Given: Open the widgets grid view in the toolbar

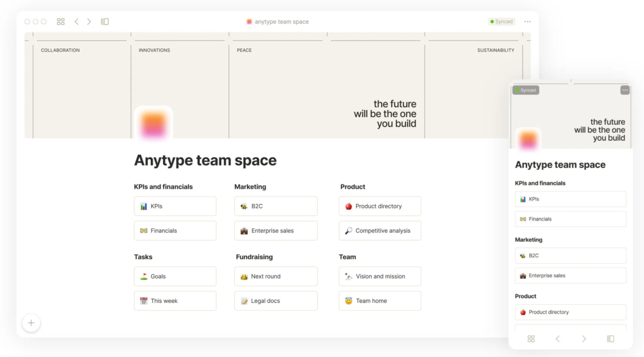Looking at the screenshot, I should (x=61, y=21).
